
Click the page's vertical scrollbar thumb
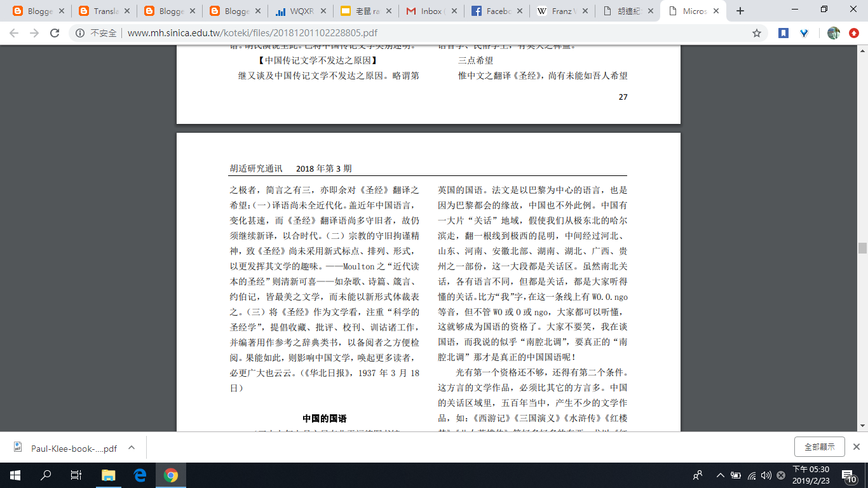point(862,248)
